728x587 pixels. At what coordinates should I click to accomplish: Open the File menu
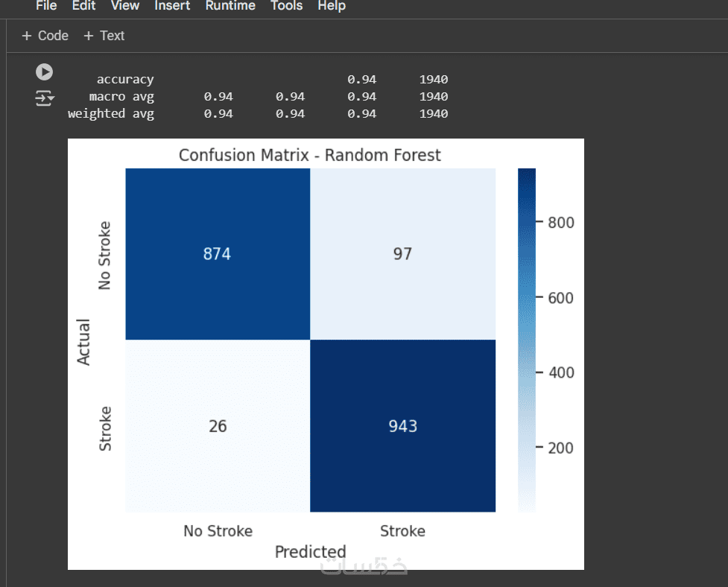pyautogui.click(x=46, y=6)
